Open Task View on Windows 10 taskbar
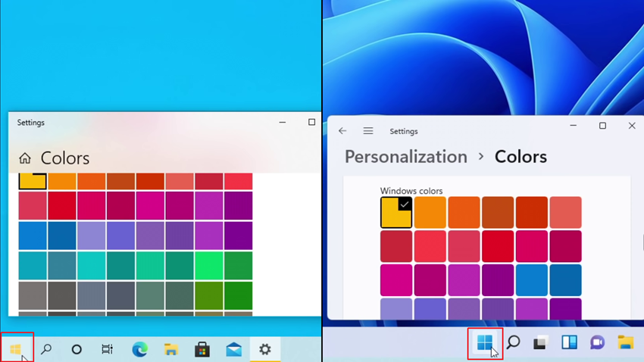 point(107,349)
